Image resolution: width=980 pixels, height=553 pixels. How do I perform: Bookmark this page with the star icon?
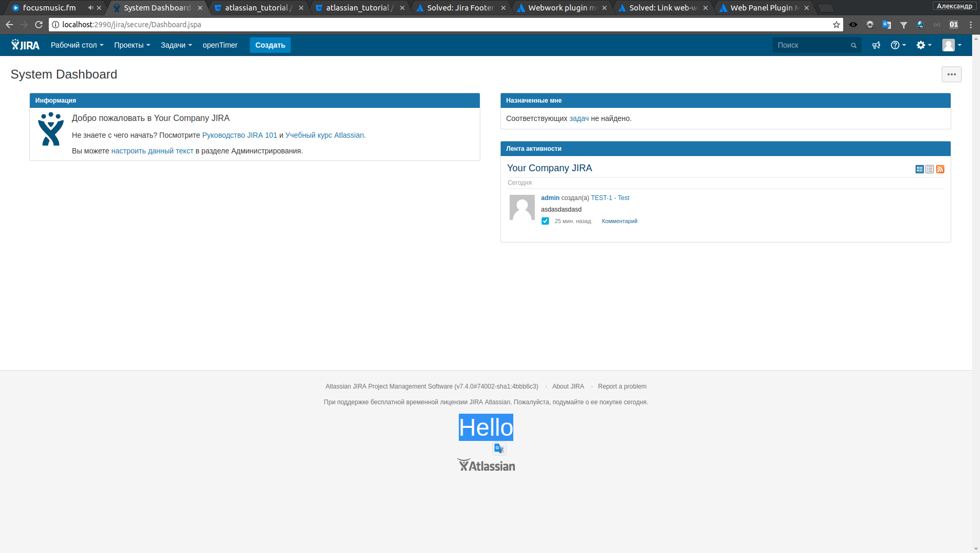click(836, 25)
